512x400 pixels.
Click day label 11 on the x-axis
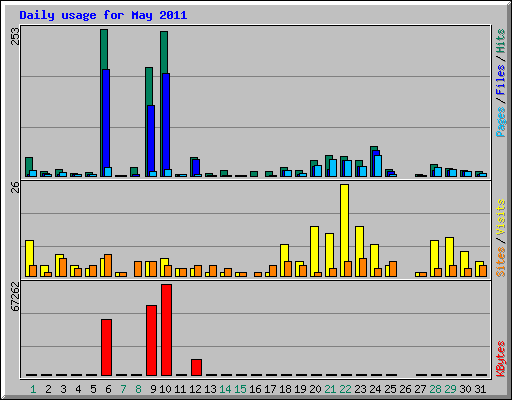pyautogui.click(x=180, y=389)
